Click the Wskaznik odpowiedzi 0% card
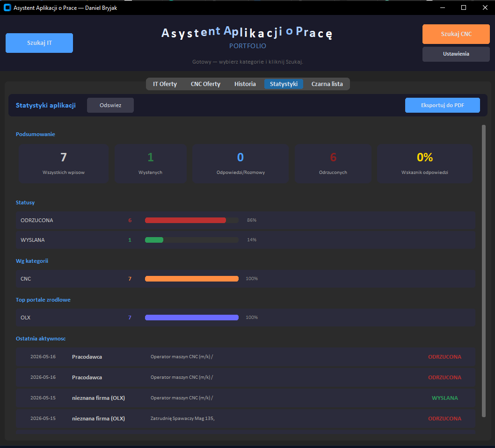 point(425,163)
